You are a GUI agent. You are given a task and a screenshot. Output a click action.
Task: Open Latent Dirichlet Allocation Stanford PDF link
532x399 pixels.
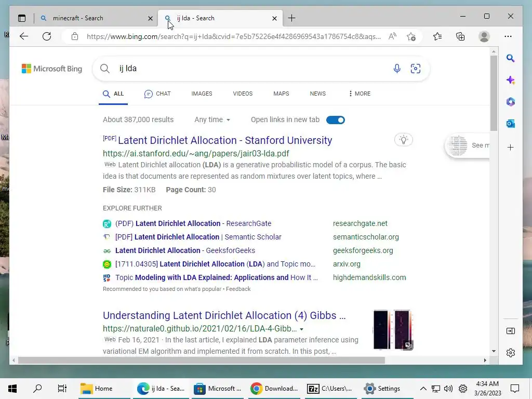pyautogui.click(x=224, y=140)
